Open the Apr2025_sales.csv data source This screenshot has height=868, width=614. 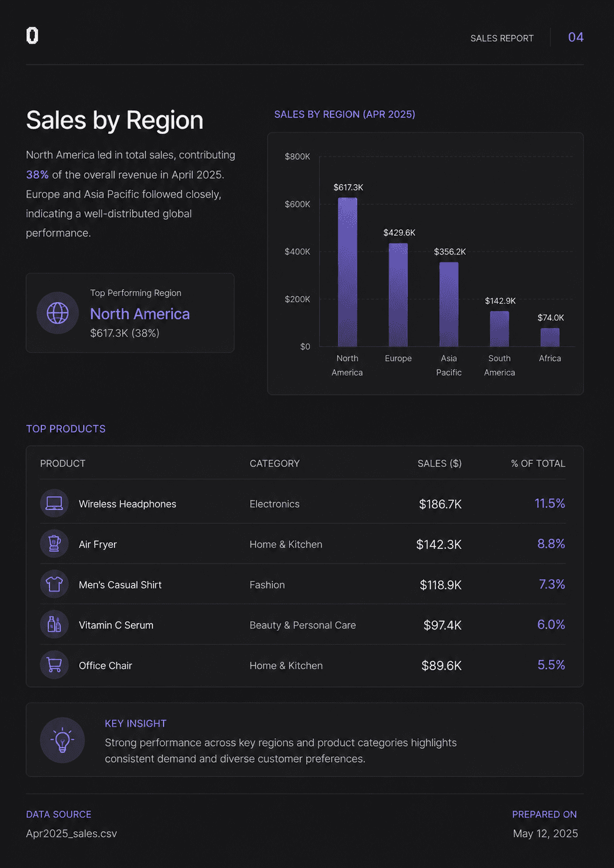(72, 834)
